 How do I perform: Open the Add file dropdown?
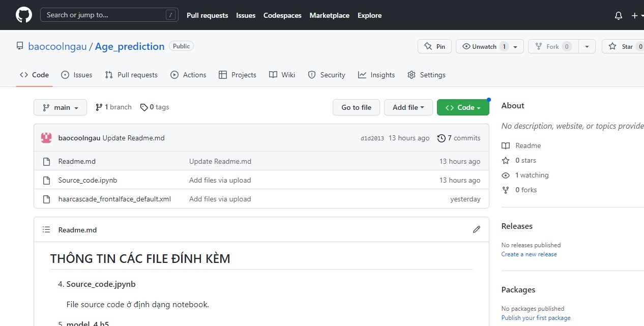click(408, 107)
